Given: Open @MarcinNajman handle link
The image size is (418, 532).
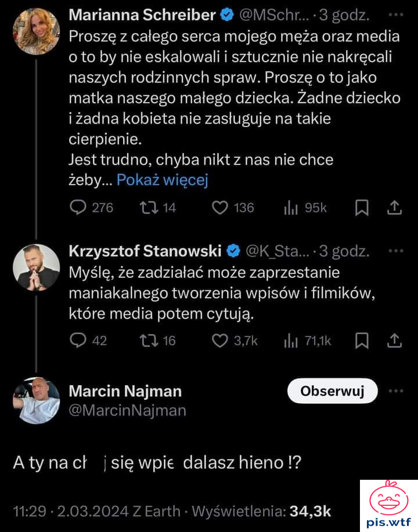Looking at the screenshot, I should coord(128,410).
